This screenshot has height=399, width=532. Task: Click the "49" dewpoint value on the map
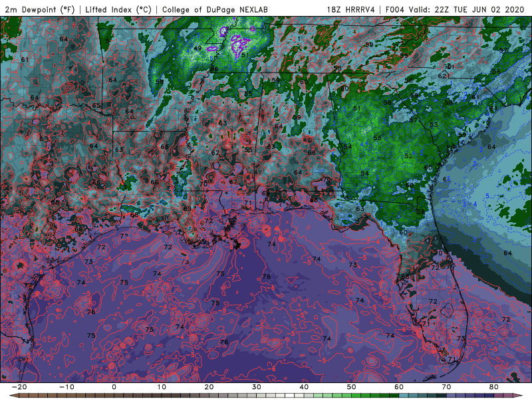pos(198,48)
